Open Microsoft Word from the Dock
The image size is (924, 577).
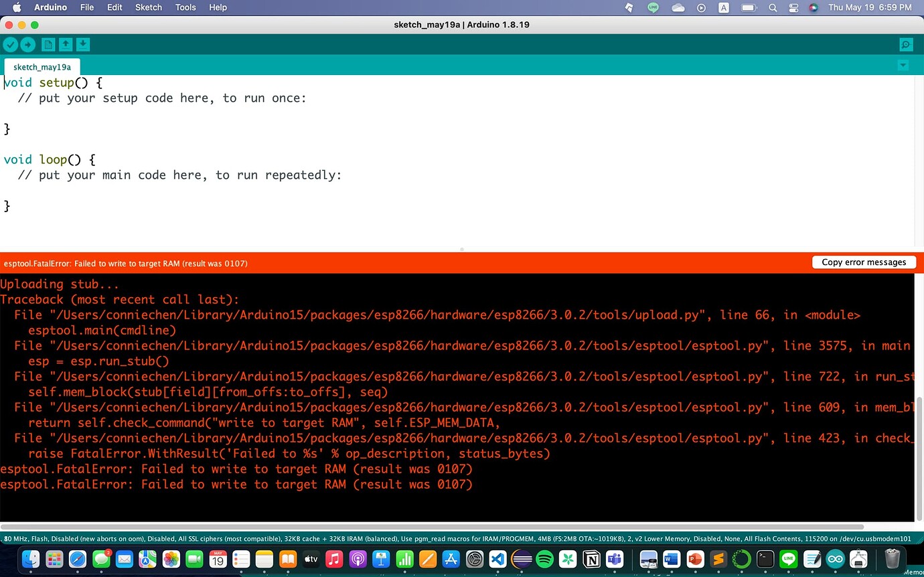coord(670,559)
